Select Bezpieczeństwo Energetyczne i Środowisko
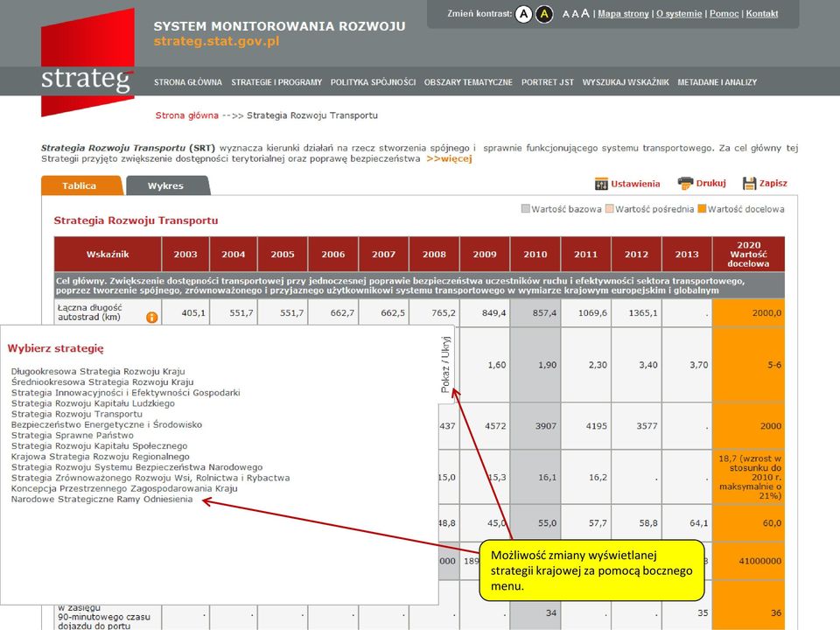Screen dimensions: 840x630 (107, 424)
